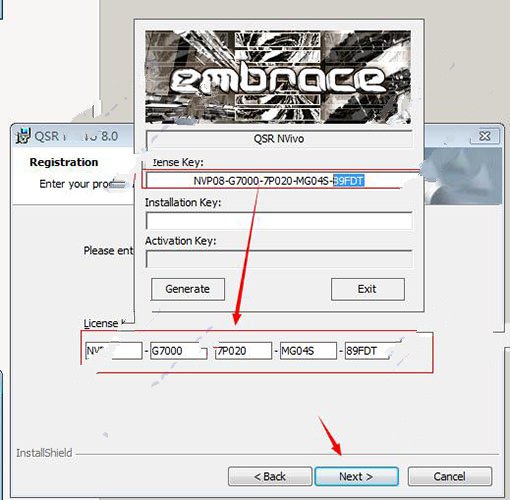This screenshot has height=500, width=510.
Task: Cancel the installation wizard
Action: (450, 476)
